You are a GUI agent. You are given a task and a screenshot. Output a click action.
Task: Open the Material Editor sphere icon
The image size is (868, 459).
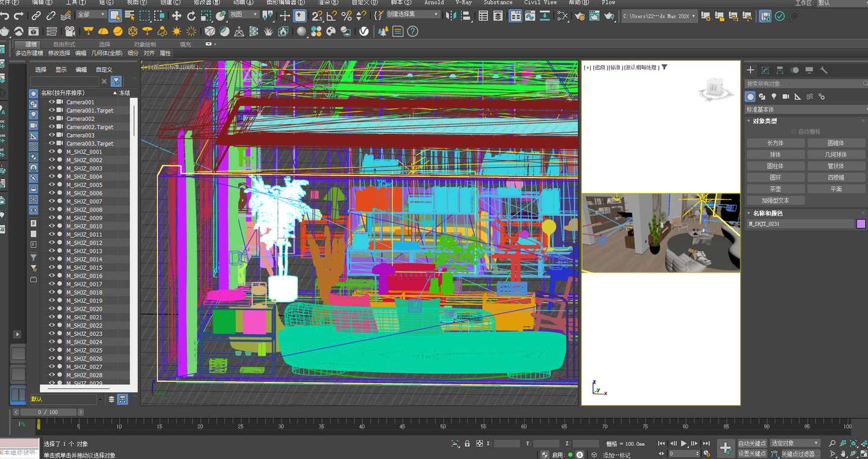pyautogui.click(x=301, y=31)
